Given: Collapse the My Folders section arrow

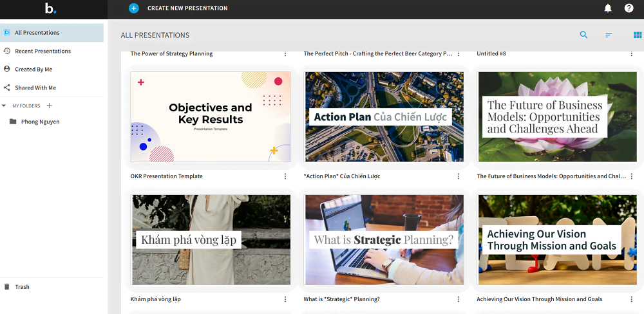Looking at the screenshot, I should click(x=5, y=106).
